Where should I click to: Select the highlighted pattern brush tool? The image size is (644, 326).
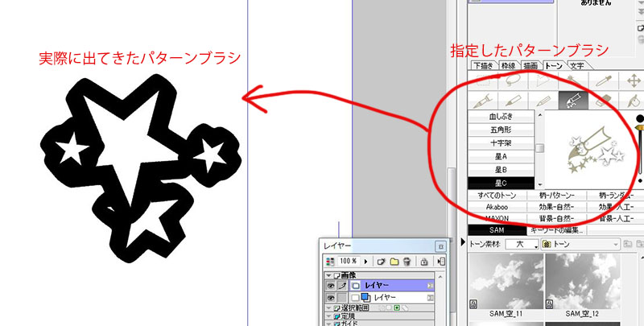point(573,100)
